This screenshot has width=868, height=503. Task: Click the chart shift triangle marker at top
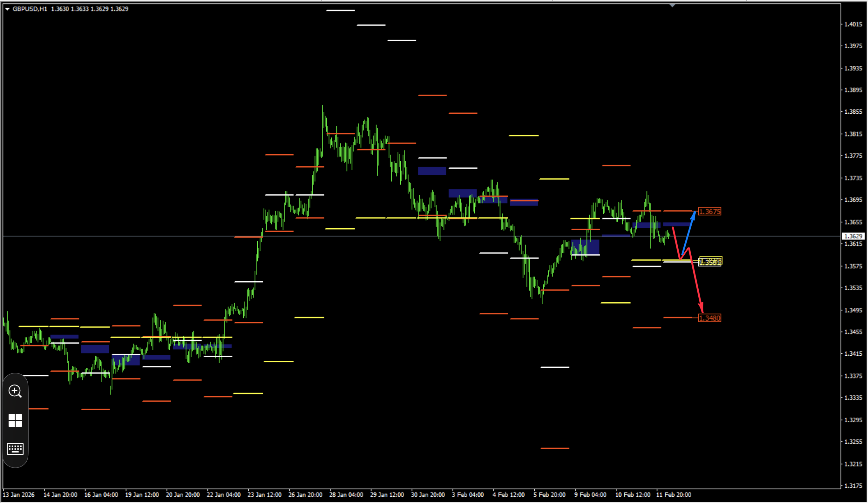pos(672,5)
